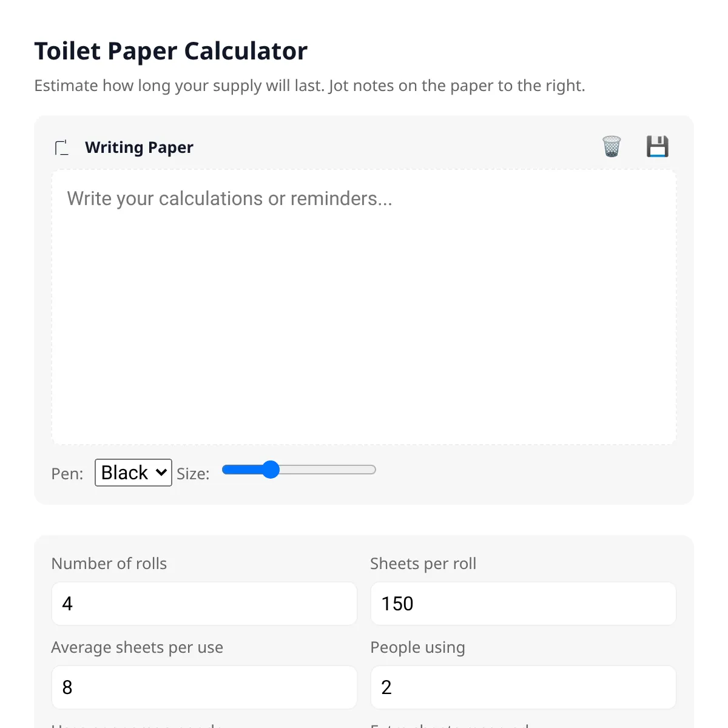Click the Writing Paper heading text

coord(140,147)
